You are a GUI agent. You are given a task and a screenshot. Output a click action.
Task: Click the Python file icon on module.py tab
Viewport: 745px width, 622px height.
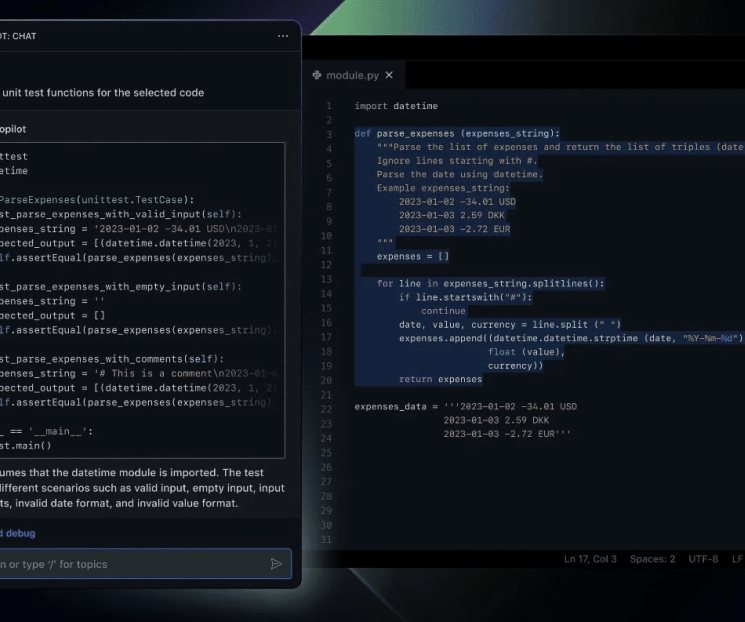316,75
